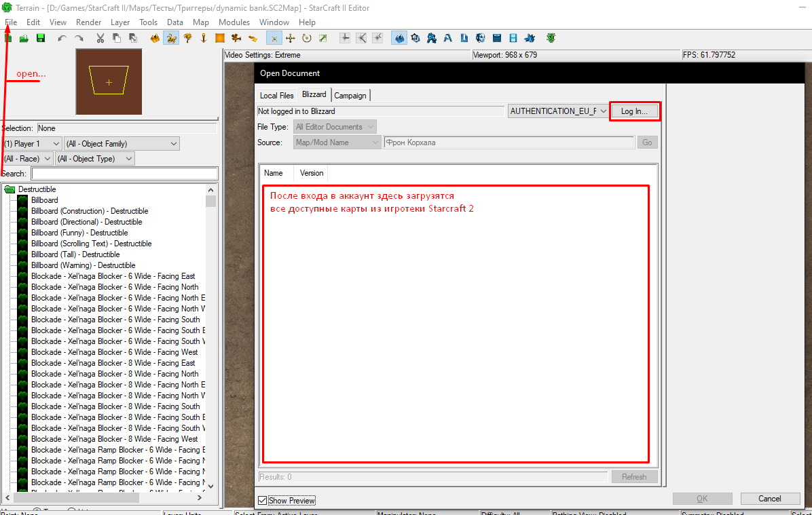Click the Refresh button
Viewport: 812px width, 515px height.
click(x=634, y=477)
